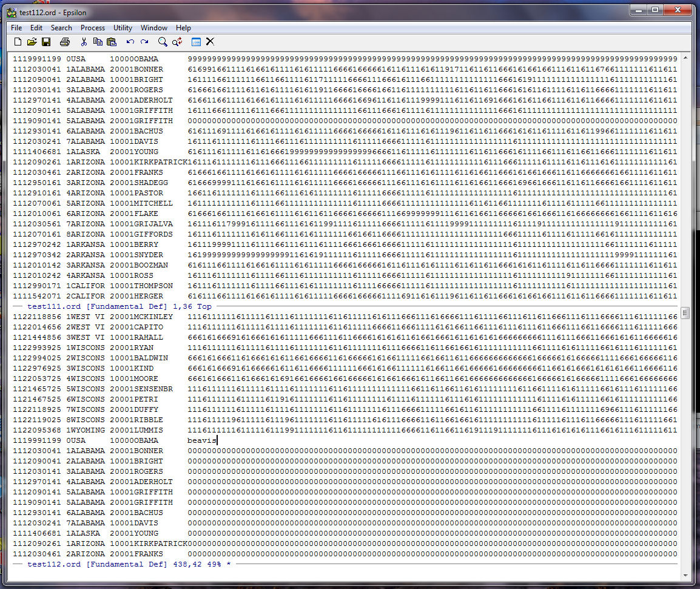Viewport: 700px width, 589px height.
Task: Redo the last undone edit
Action: (144, 42)
